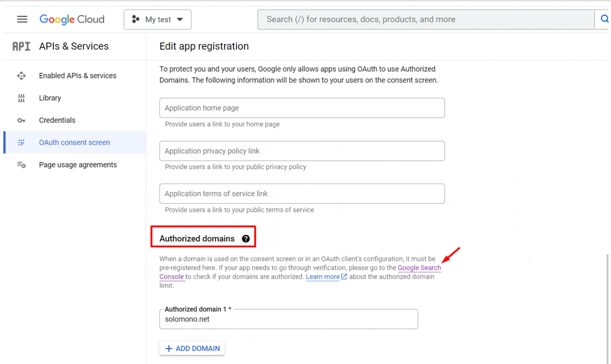
Task: Click the Learn more link
Action: click(323, 277)
